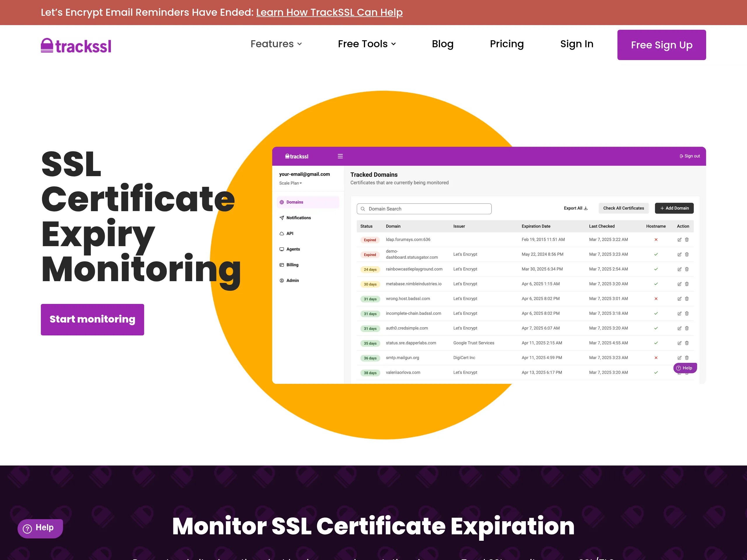Go to the Blog page
747x560 pixels.
[442, 44]
